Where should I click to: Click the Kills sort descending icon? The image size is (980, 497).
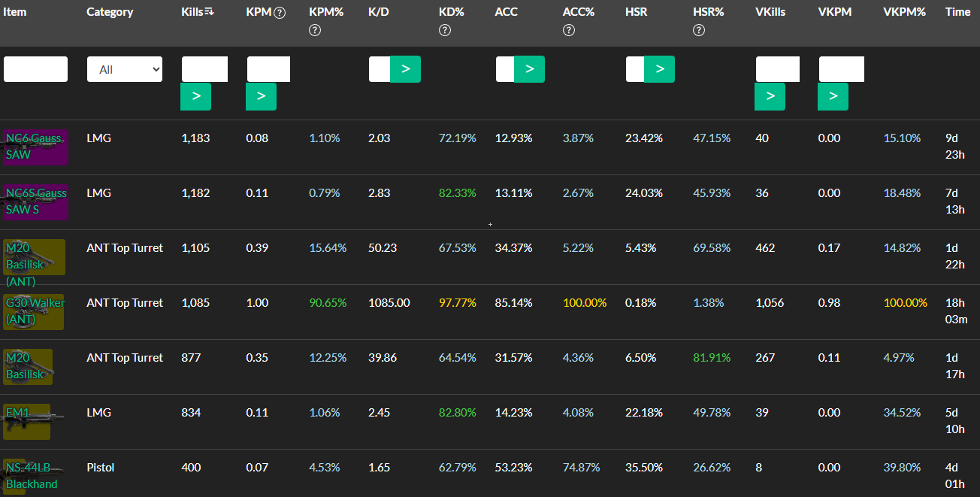[x=210, y=12]
